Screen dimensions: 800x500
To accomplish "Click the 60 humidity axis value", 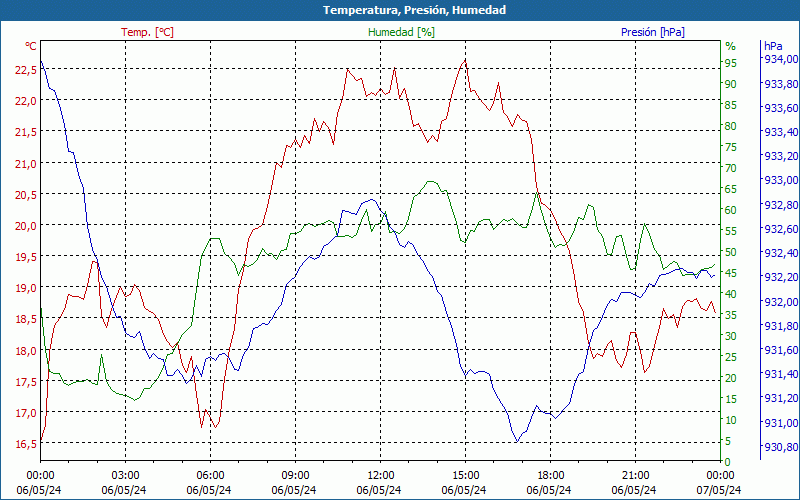I will [x=731, y=210].
